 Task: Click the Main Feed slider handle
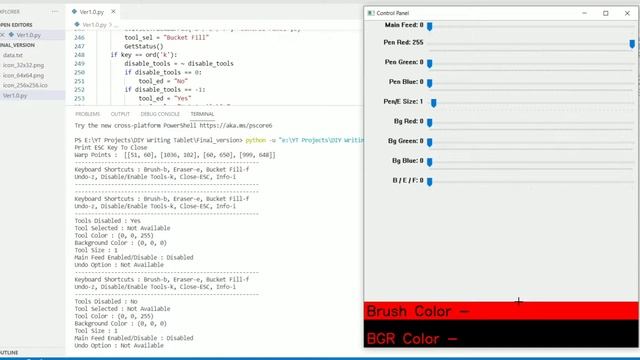click(x=429, y=27)
